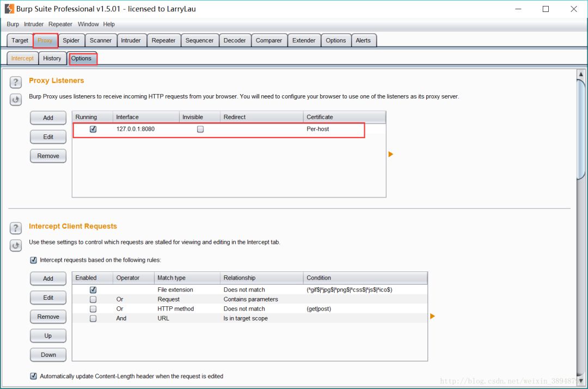The height and width of the screenshot is (389, 588).
Task: Open the Intercept sub-tab
Action: (22, 58)
